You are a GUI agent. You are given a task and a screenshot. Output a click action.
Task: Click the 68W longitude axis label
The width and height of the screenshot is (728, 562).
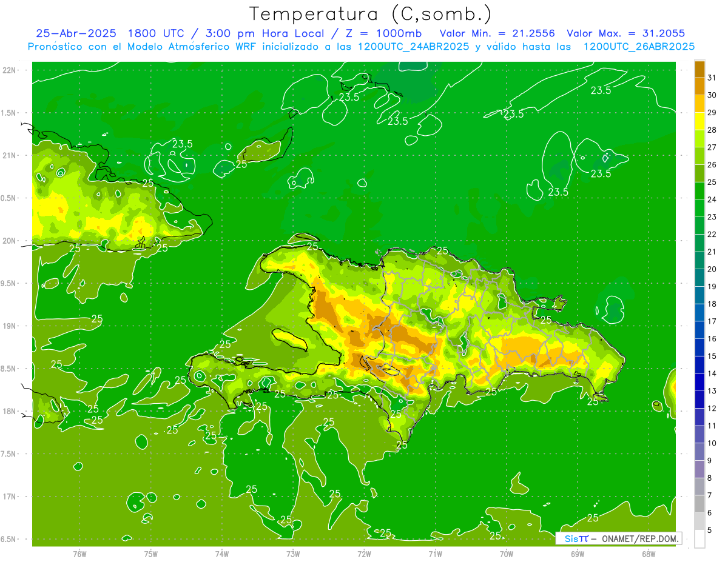pos(649,554)
